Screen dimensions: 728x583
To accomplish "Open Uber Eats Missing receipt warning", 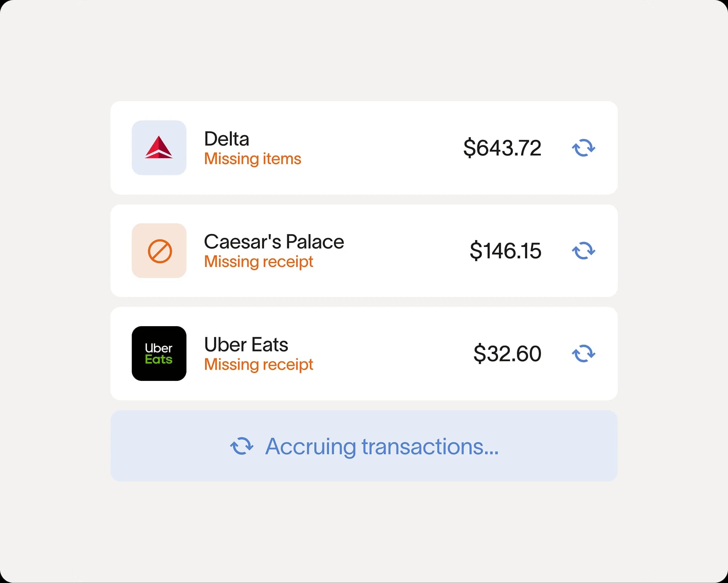I will pos(258,365).
